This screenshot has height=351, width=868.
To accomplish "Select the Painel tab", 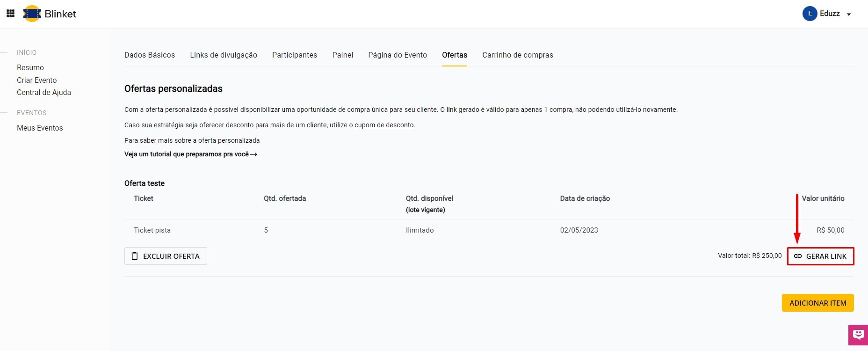I will 342,55.
